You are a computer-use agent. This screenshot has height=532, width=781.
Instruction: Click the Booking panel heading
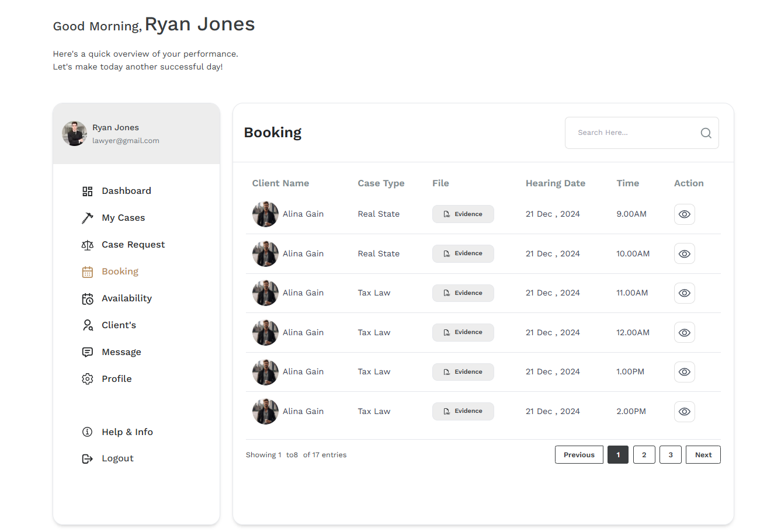point(273,133)
